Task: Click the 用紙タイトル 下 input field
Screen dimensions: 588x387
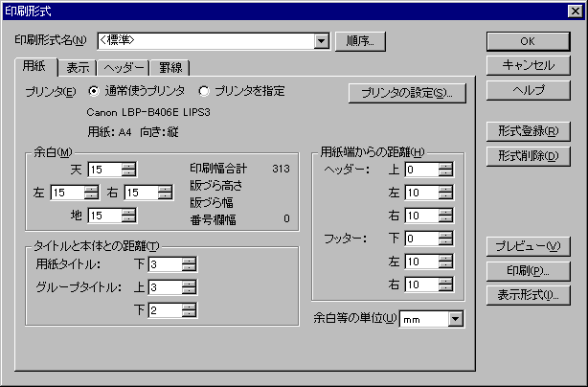Action: [163, 264]
